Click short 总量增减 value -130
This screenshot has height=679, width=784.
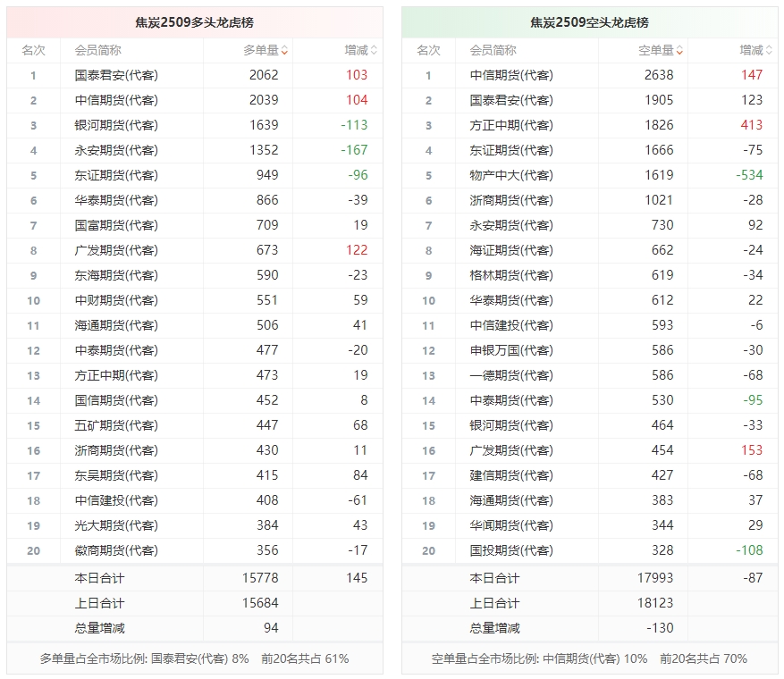tap(660, 628)
